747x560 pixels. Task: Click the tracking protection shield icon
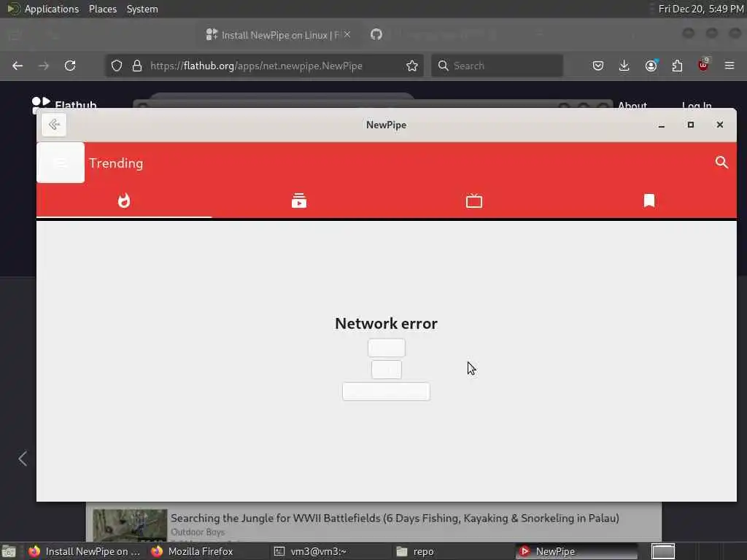[x=117, y=66]
